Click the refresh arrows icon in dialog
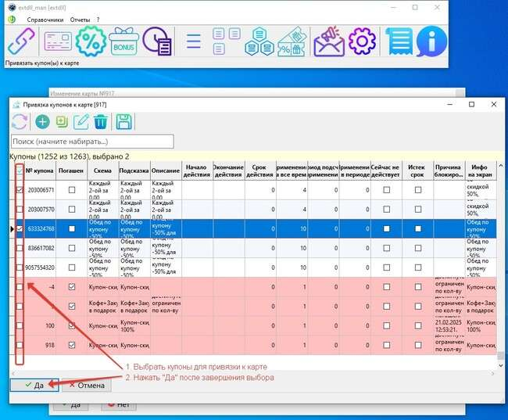508x420 pixels. pyautogui.click(x=19, y=121)
